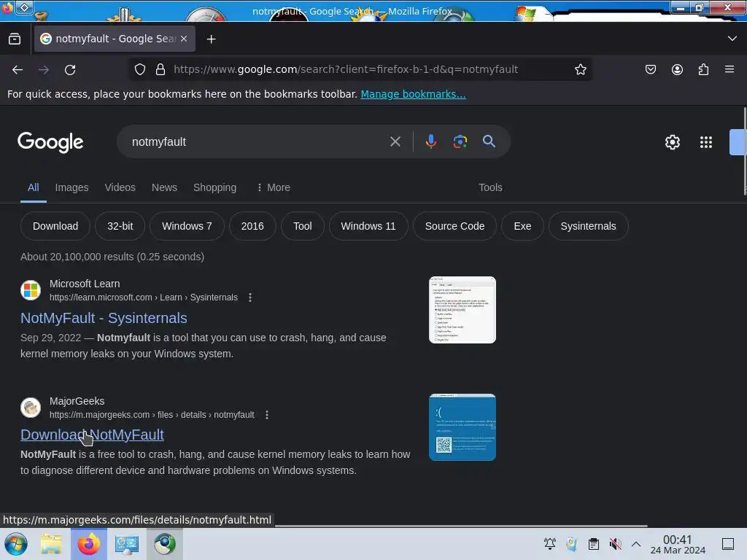The image size is (747, 560).
Task: Filter results with the Download chip
Action: pos(55,226)
